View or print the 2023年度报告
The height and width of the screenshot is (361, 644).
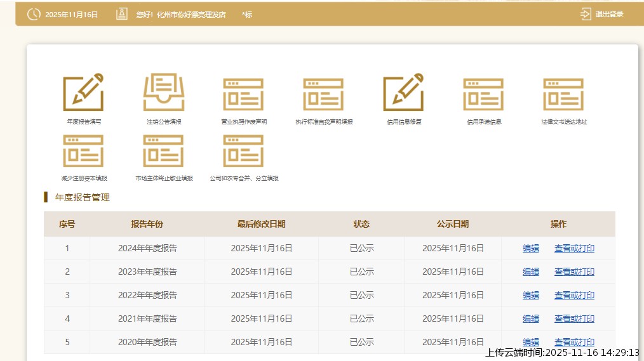(574, 272)
